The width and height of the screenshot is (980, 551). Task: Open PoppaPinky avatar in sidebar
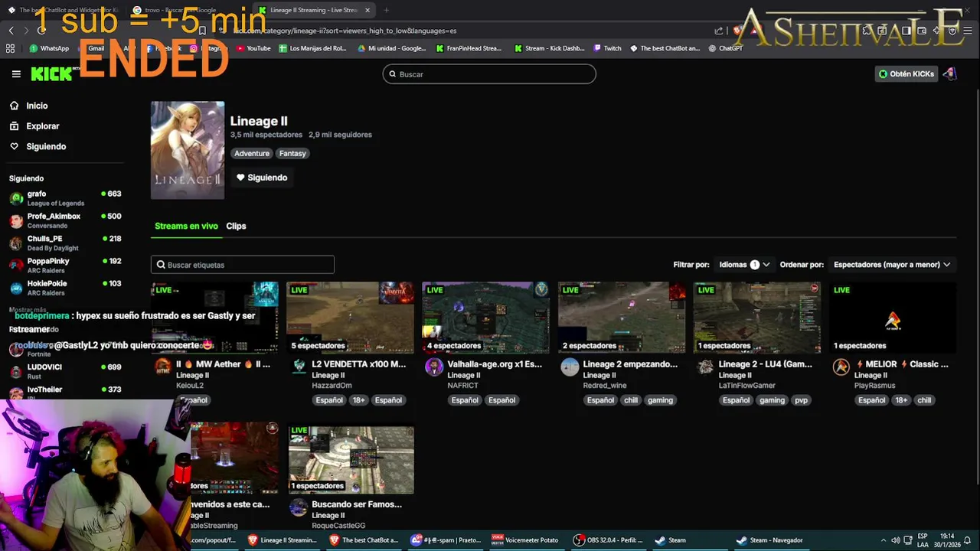[x=16, y=266]
